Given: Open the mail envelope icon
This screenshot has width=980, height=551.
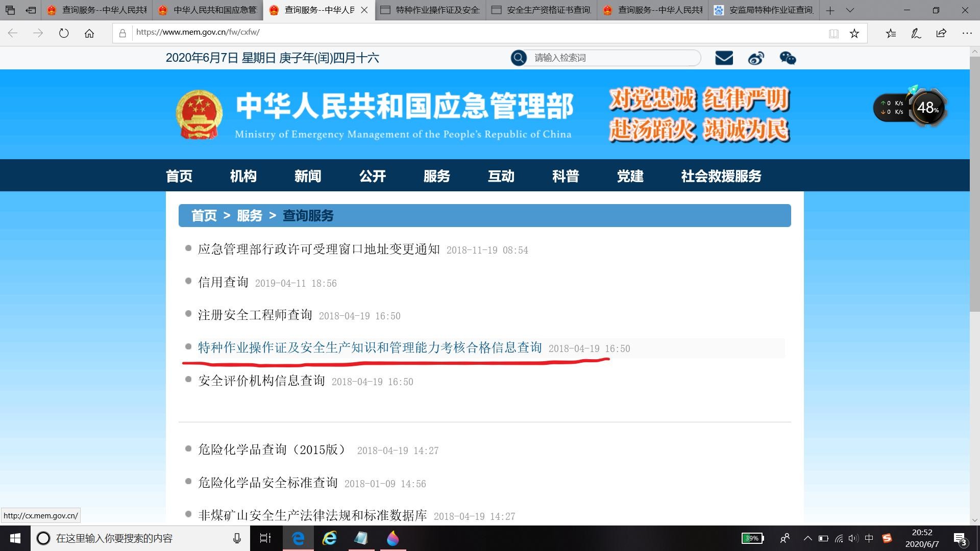Looking at the screenshot, I should [724, 58].
